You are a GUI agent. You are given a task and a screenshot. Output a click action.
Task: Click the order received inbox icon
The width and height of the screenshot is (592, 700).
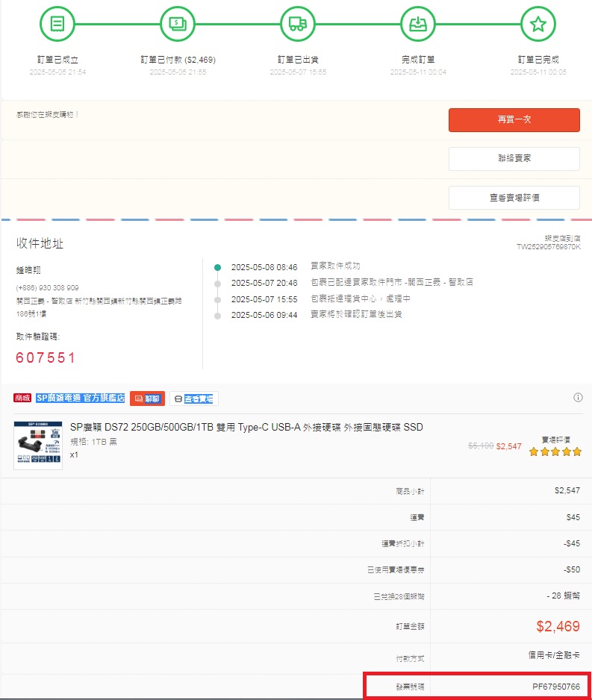click(x=418, y=24)
